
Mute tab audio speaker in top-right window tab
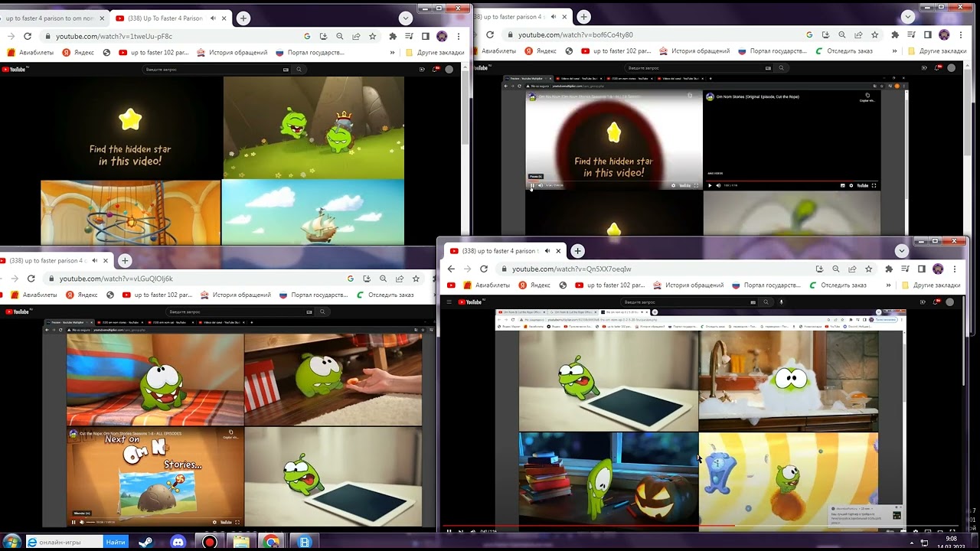pos(553,17)
